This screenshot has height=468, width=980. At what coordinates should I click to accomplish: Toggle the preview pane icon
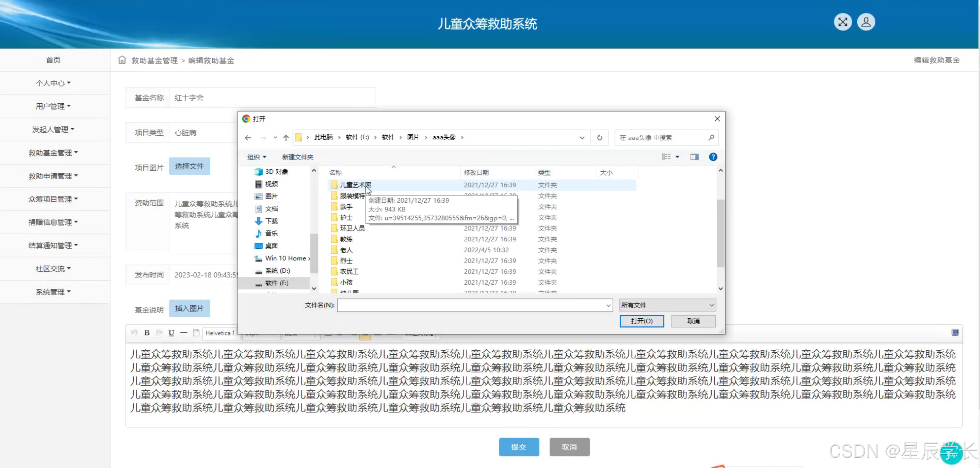(x=695, y=157)
